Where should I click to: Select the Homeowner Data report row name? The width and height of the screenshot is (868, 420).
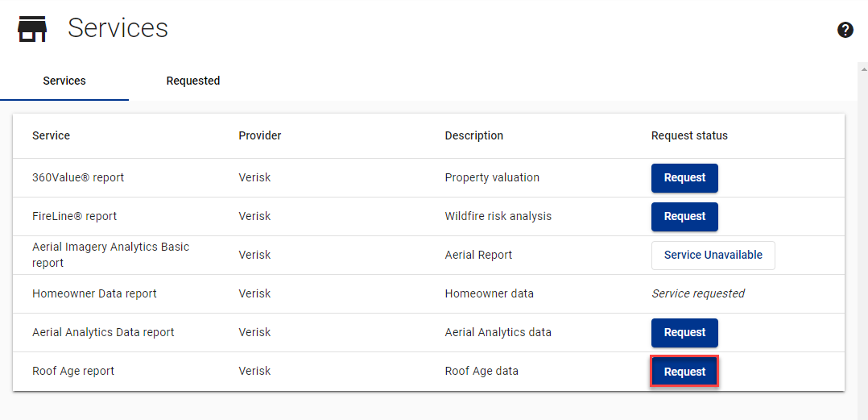94,293
